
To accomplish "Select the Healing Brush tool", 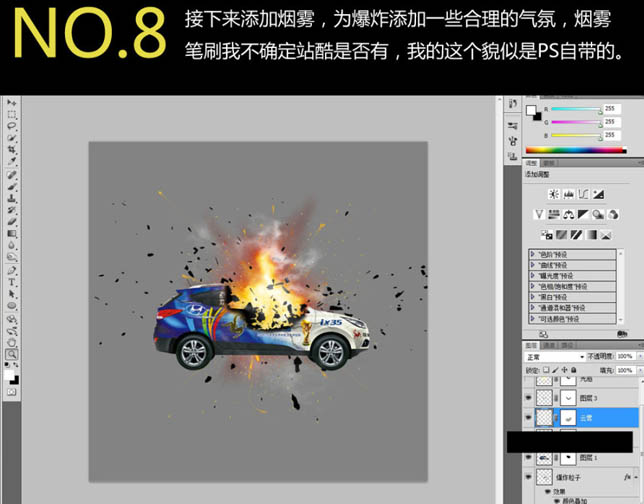I will (12, 175).
